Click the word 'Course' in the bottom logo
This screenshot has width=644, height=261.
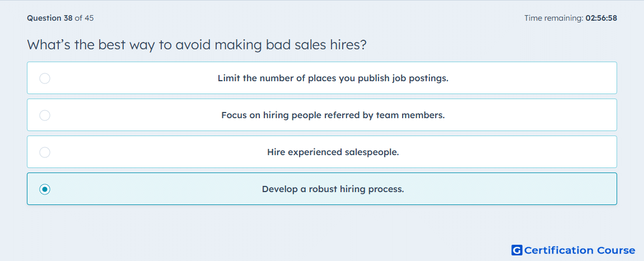(x=615, y=250)
